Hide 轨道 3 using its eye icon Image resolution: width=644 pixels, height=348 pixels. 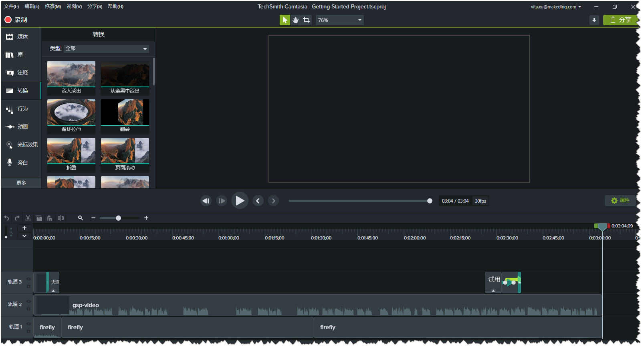click(28, 279)
